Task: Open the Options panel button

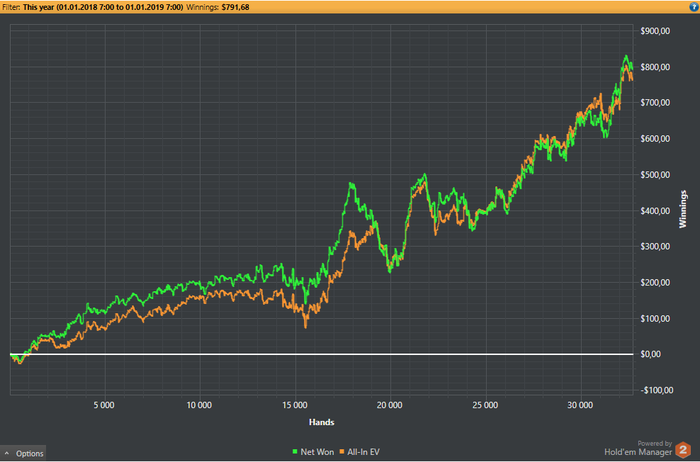Action: [23, 453]
